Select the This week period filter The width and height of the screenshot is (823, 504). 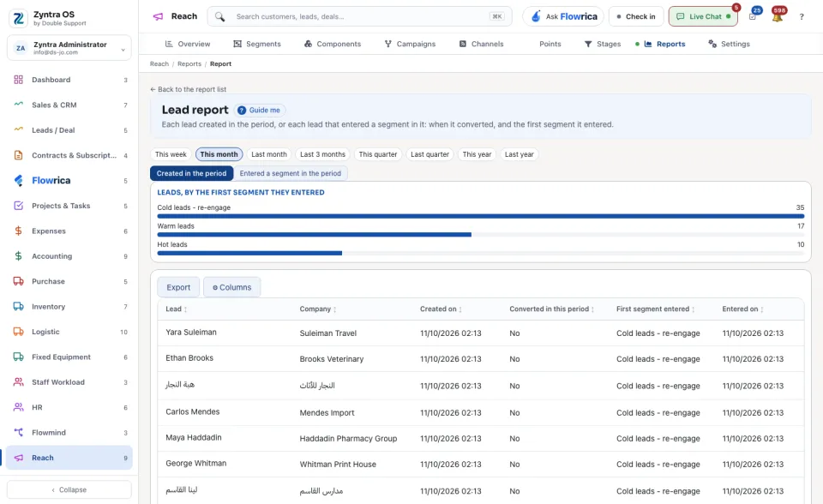[171, 154]
